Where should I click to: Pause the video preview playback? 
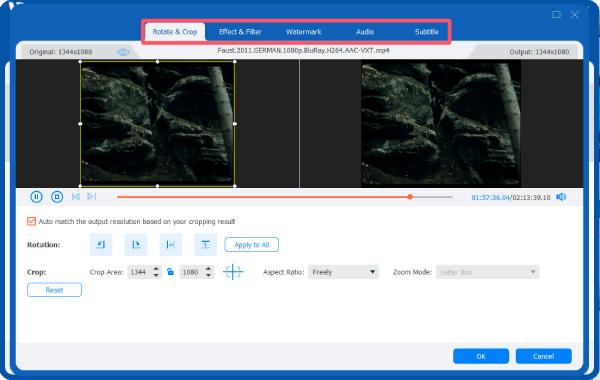click(x=36, y=197)
